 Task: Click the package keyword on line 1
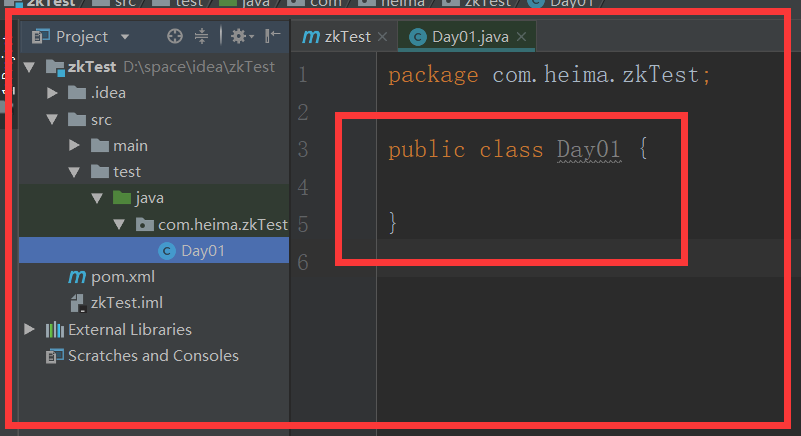[x=433, y=76]
